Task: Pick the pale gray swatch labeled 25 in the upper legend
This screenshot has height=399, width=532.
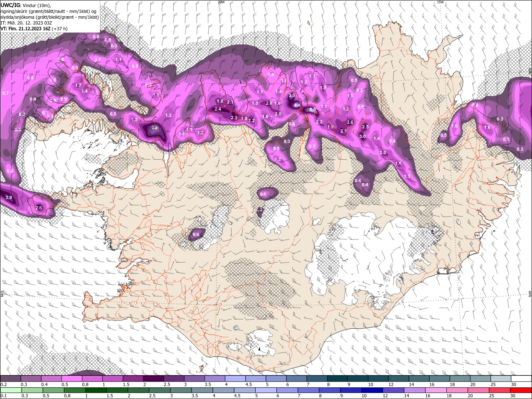Action: point(501,379)
